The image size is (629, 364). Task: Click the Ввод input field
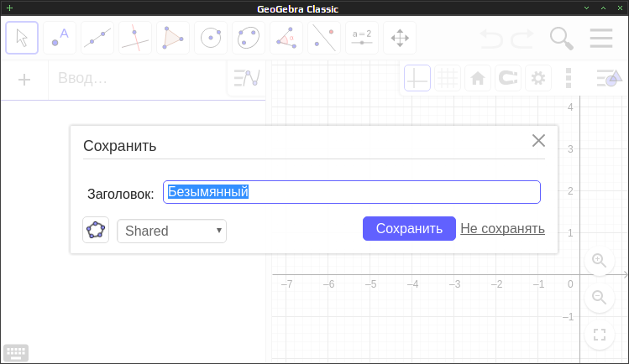[138, 78]
